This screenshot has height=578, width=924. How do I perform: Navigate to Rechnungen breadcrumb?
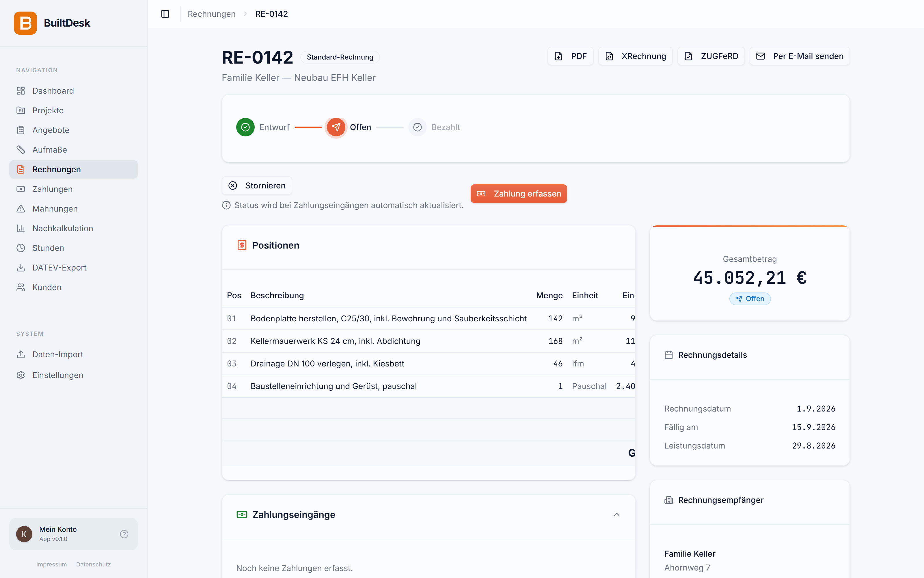point(212,14)
